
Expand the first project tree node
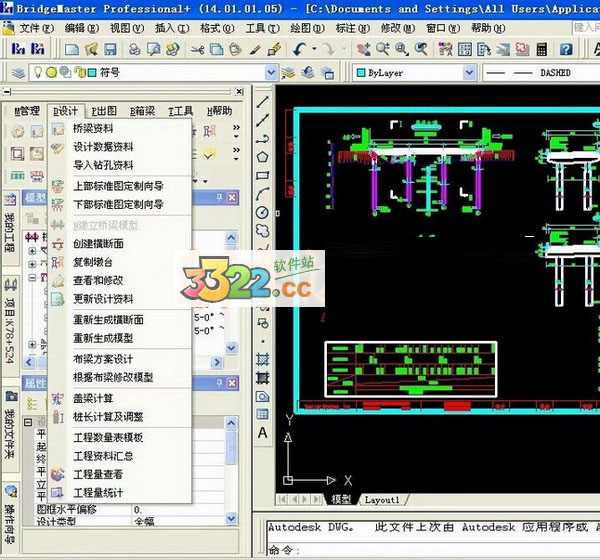pyautogui.click(x=32, y=251)
